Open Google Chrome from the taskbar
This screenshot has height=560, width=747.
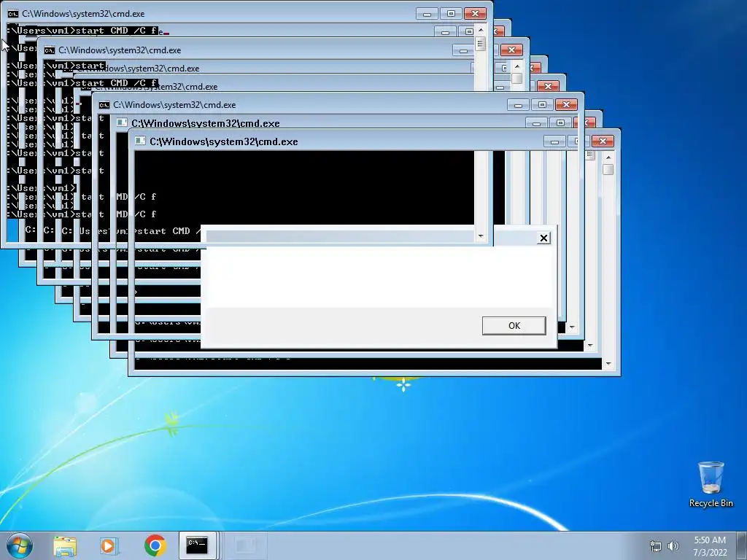pyautogui.click(x=155, y=545)
